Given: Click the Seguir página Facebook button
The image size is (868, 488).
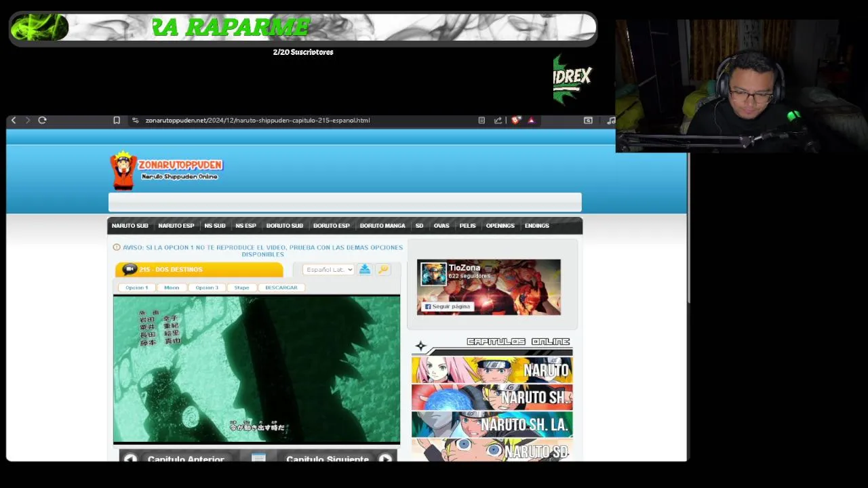Looking at the screenshot, I should (448, 306).
